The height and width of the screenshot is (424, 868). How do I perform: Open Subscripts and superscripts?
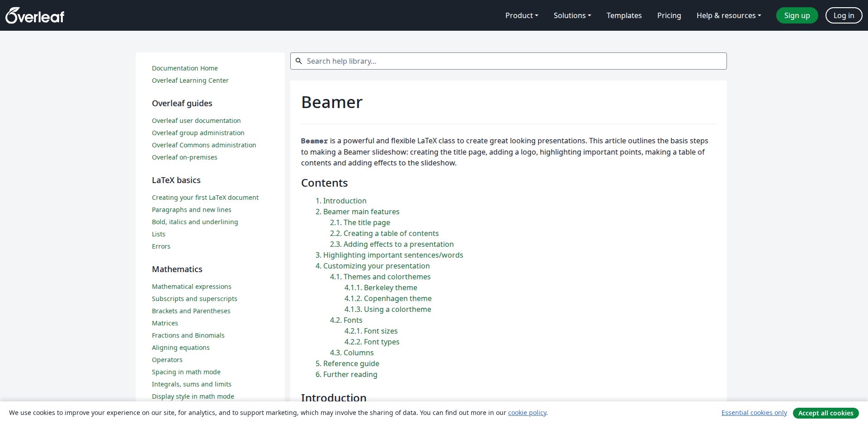(x=194, y=299)
